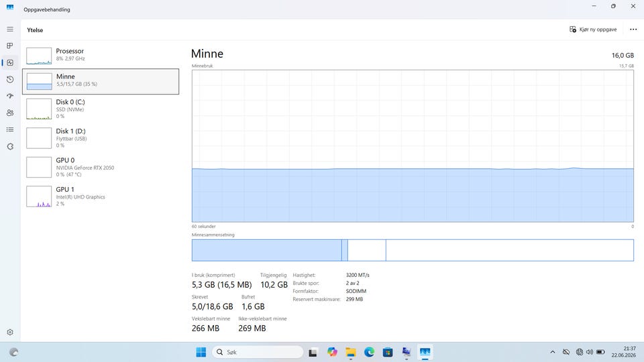Click the monitor-with-pen app icon left of Task Manager
The width and height of the screenshot is (644, 362).
(x=407, y=352)
